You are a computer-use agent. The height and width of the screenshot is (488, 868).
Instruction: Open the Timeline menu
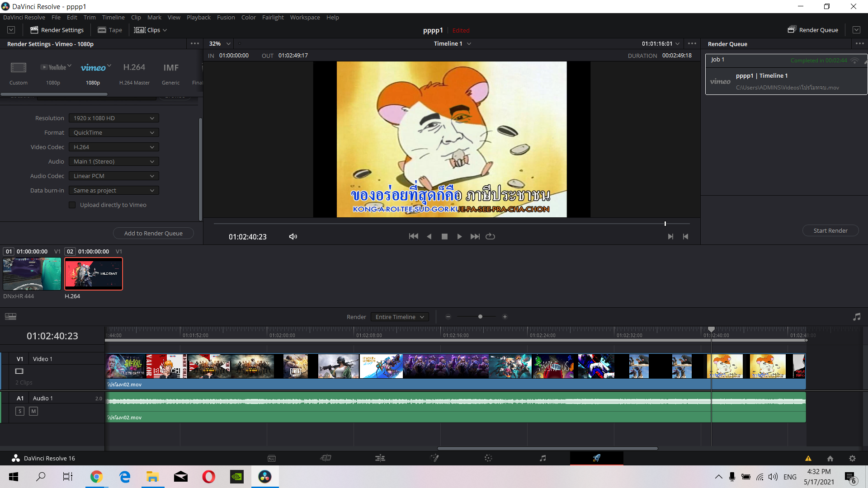(113, 17)
